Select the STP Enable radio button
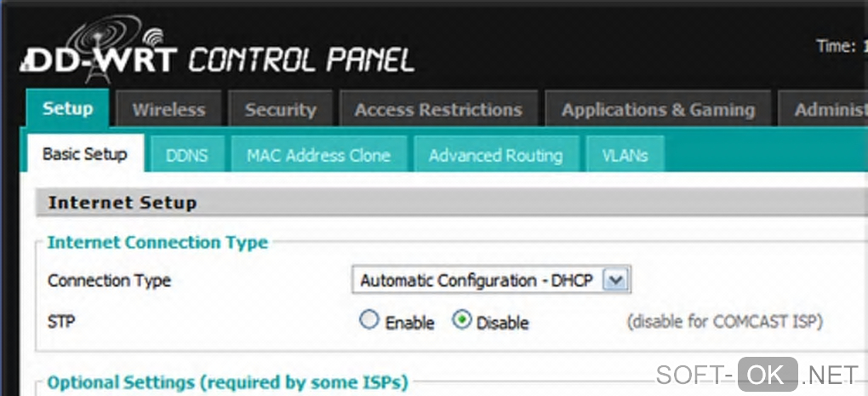The height and width of the screenshot is (396, 868). [368, 319]
